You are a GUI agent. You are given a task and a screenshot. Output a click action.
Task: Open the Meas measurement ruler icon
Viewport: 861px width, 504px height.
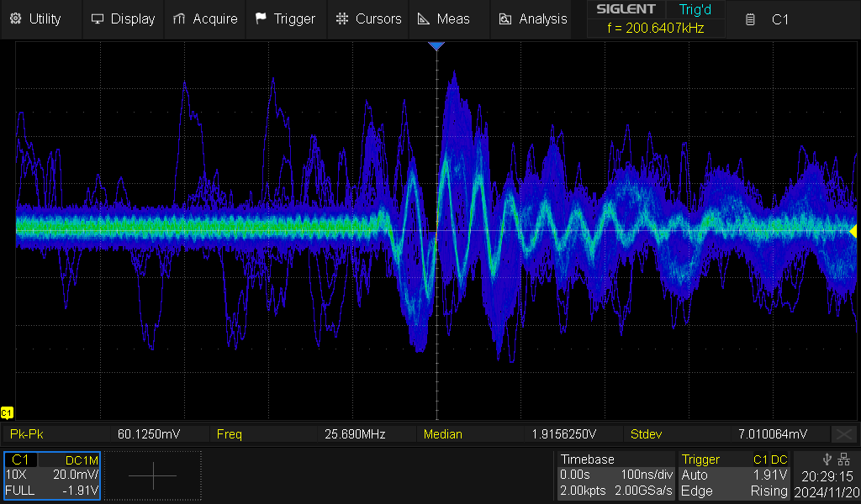click(425, 18)
